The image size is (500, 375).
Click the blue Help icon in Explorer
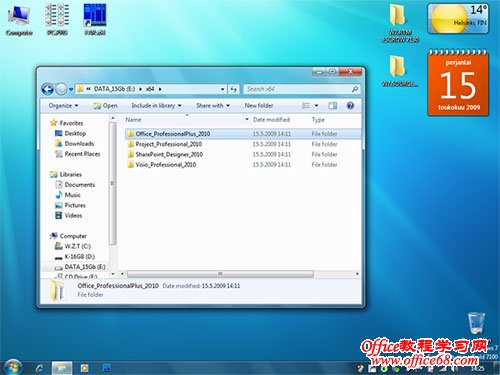tap(350, 106)
